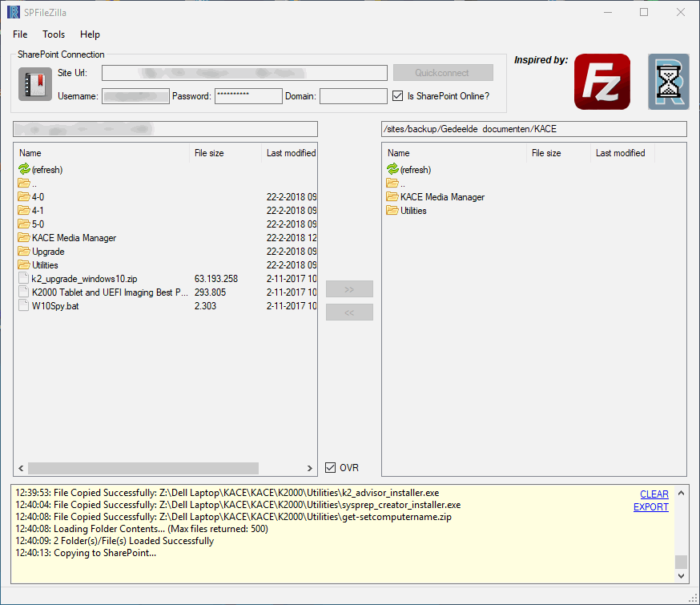Open the Help menu
The height and width of the screenshot is (605, 700).
(90, 34)
